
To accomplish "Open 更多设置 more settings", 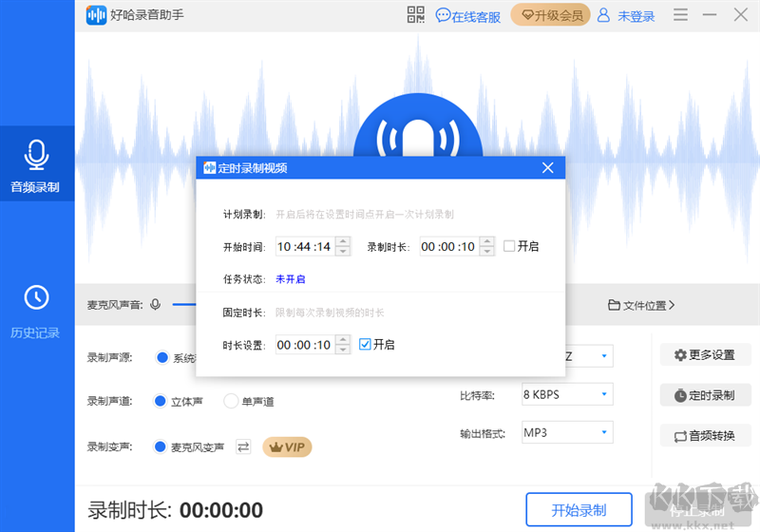I will click(x=705, y=354).
